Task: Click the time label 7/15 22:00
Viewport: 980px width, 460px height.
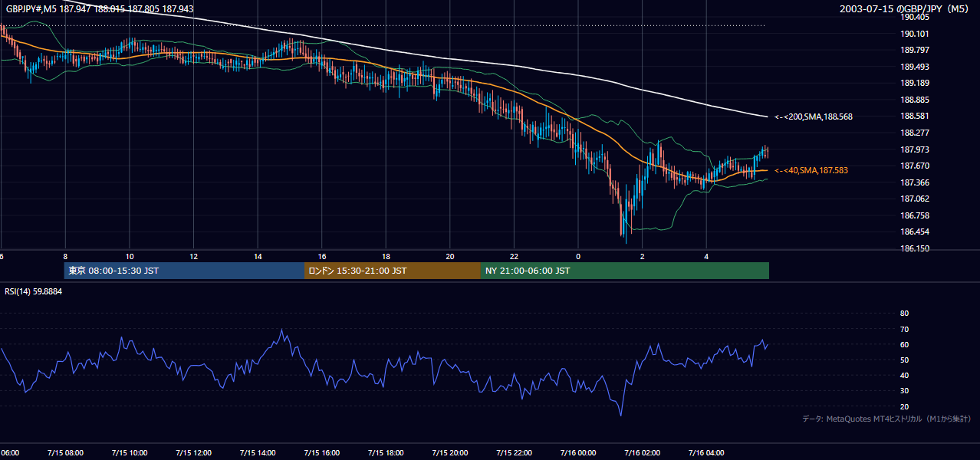Action: 514,453
